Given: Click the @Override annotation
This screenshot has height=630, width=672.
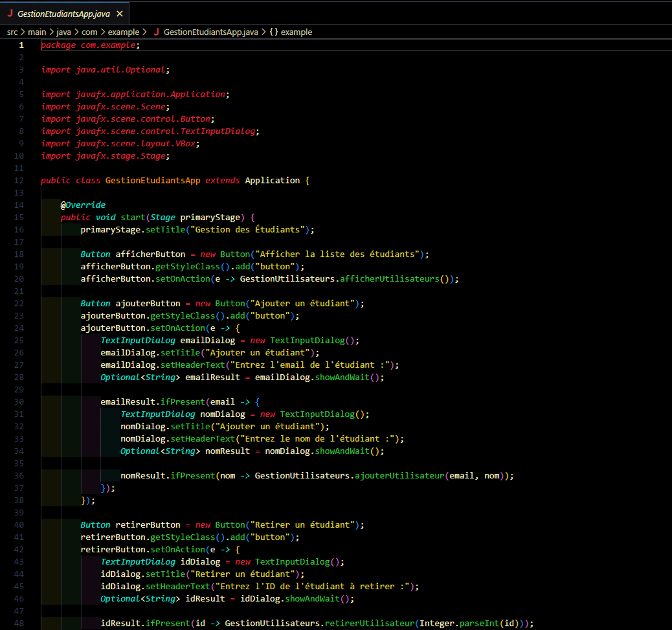Looking at the screenshot, I should [x=83, y=205].
